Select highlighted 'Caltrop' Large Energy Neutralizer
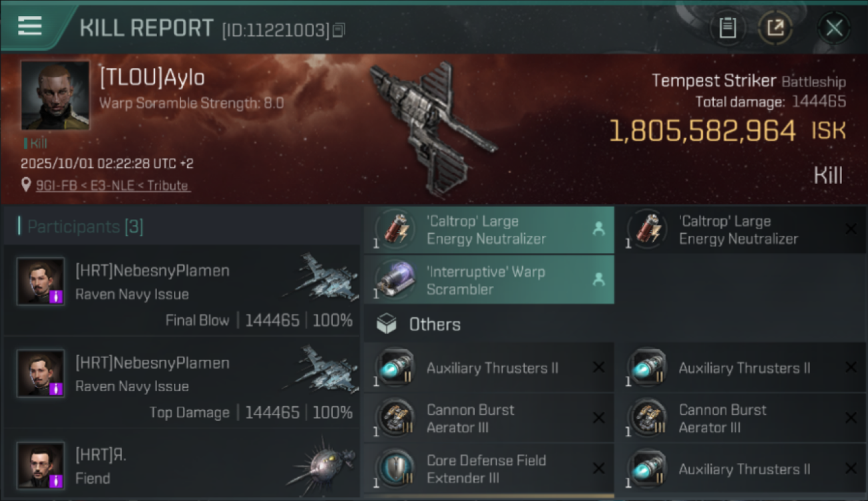The width and height of the screenshot is (868, 501). pyautogui.click(x=489, y=230)
